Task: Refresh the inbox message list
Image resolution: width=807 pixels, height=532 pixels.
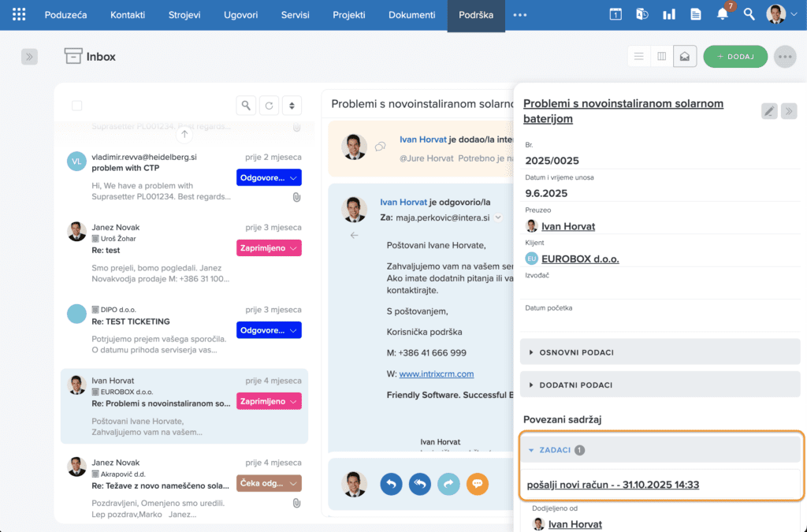Action: coord(270,106)
